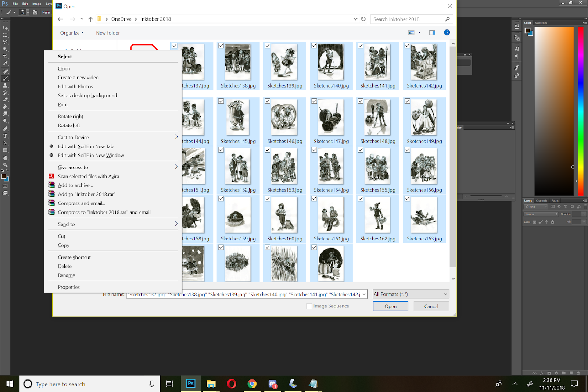Show the preview pane
The image size is (588, 392).
click(x=432, y=33)
